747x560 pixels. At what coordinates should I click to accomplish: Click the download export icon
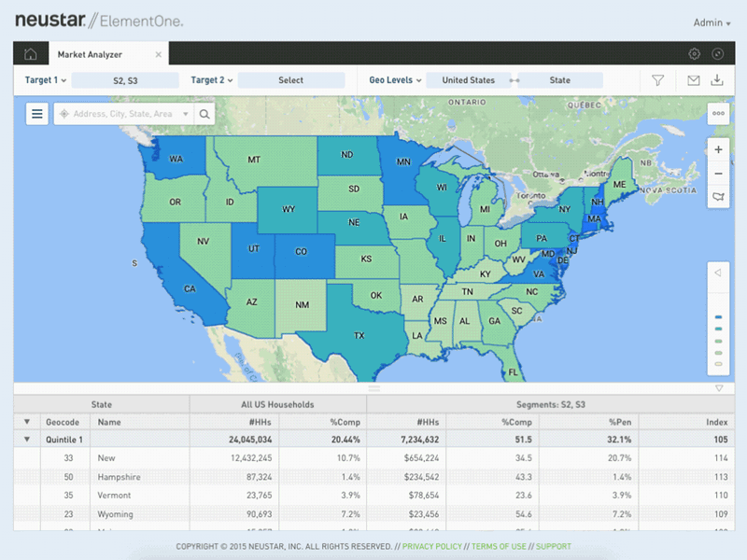pyautogui.click(x=719, y=80)
